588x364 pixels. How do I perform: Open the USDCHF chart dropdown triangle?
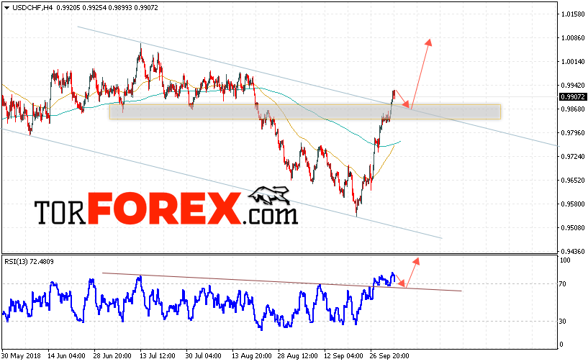point(6,8)
